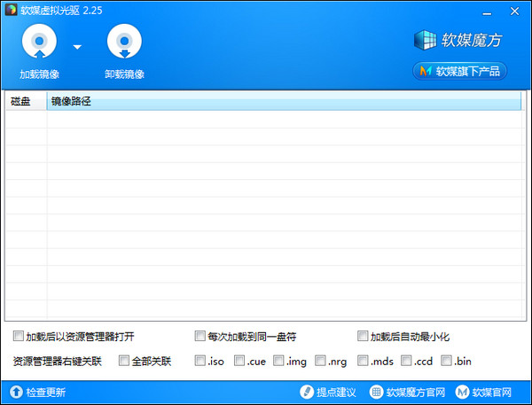
Task: Click the 卸载镜像 (unload image) disc icon
Action: 124,42
